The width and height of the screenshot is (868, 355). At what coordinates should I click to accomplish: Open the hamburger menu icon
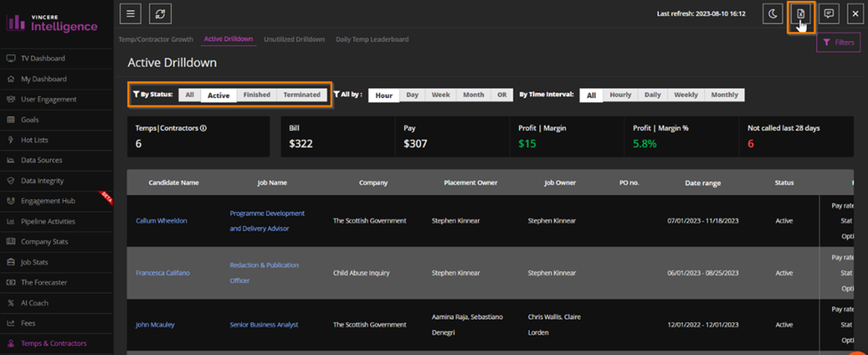[x=131, y=14]
